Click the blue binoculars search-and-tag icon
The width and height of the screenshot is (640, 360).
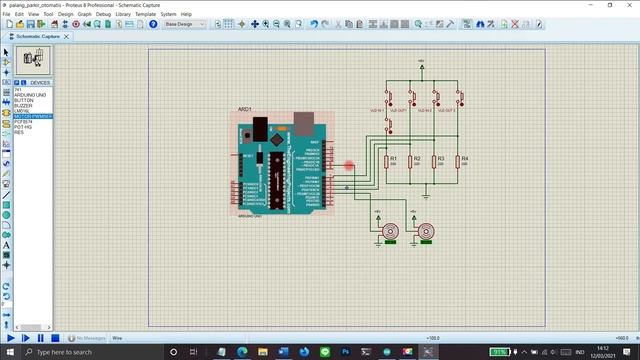[x=480, y=24]
